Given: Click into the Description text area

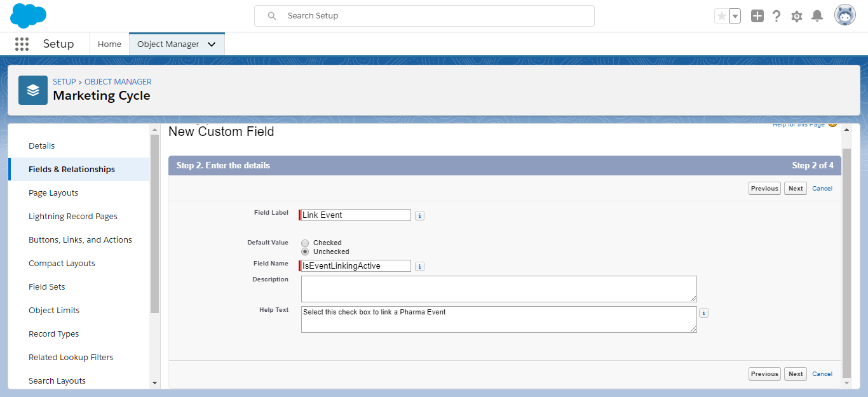Looking at the screenshot, I should coord(499,288).
